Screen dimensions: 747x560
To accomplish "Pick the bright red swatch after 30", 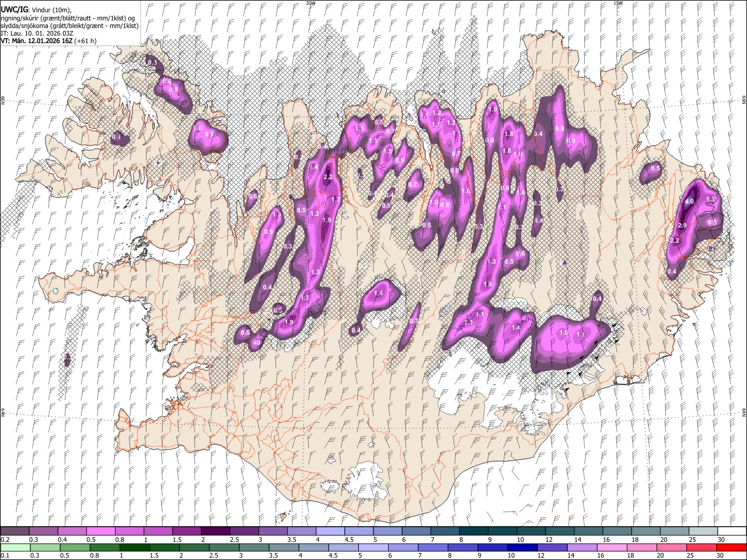I will tap(731, 547).
